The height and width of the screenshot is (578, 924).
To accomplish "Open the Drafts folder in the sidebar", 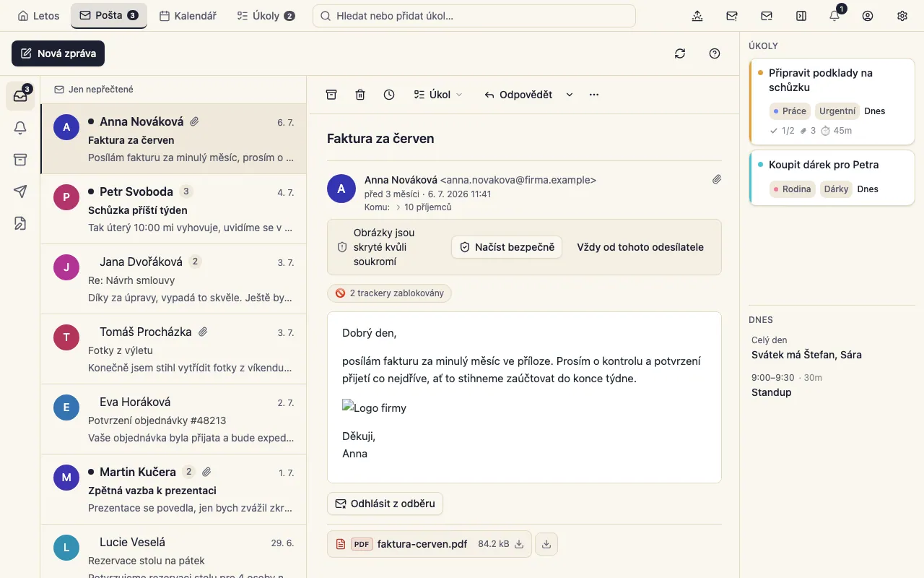I will click(20, 223).
